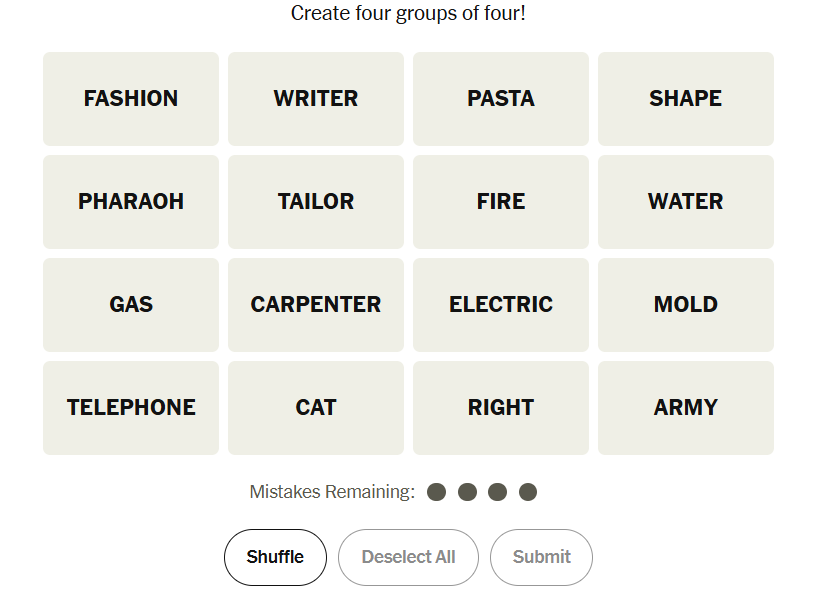The height and width of the screenshot is (613, 823).
Task: Choose the WATER word tile
Action: [686, 202]
